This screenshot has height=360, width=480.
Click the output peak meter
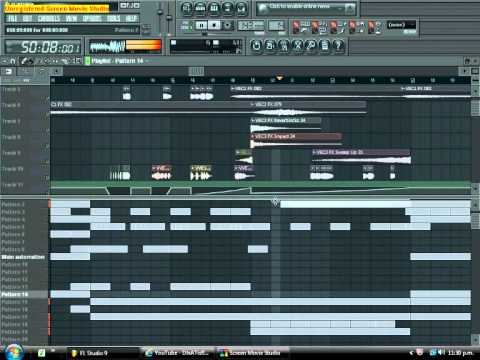[143, 46]
